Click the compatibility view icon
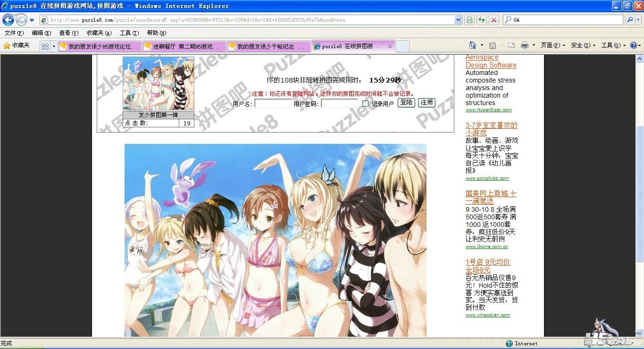Screen dimensions: 644x349 coord(469,20)
